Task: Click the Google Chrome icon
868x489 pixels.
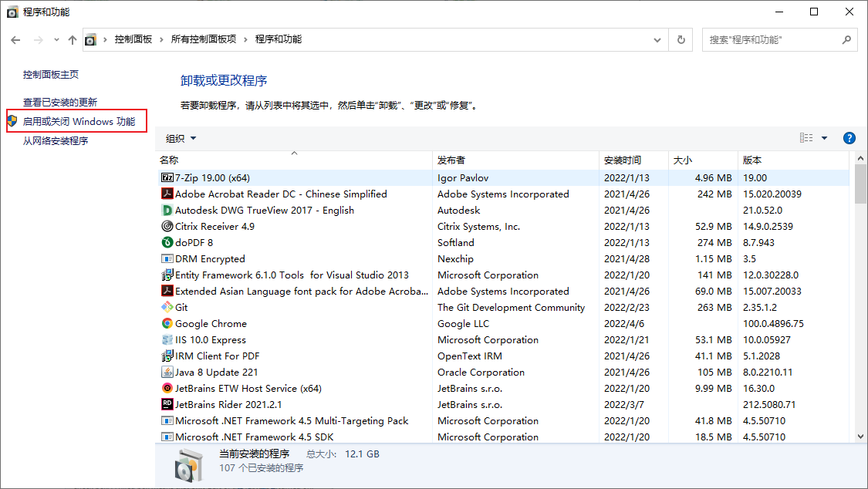Action: point(167,323)
